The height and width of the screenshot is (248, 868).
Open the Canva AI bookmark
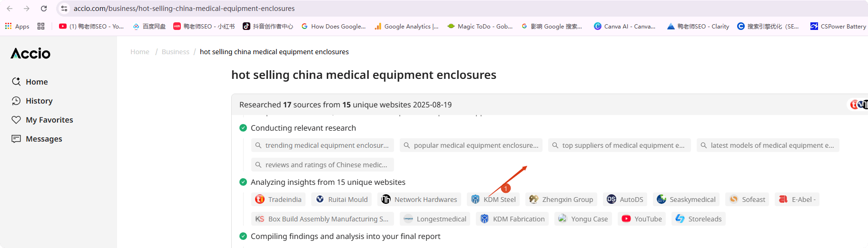tap(624, 27)
